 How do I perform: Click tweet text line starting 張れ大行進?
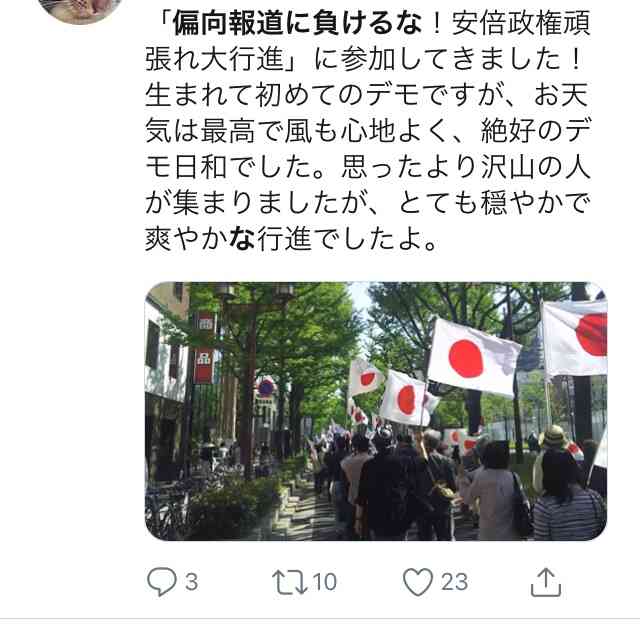point(363,59)
